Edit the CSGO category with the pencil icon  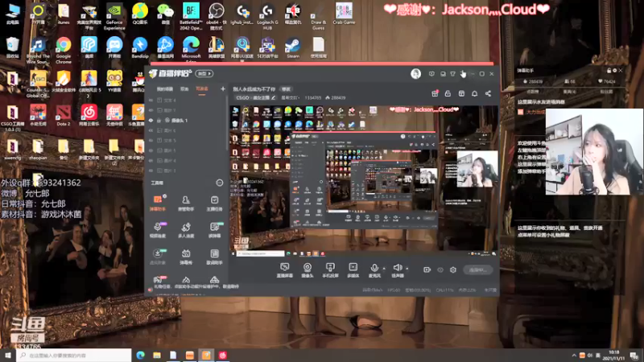pos(273,97)
